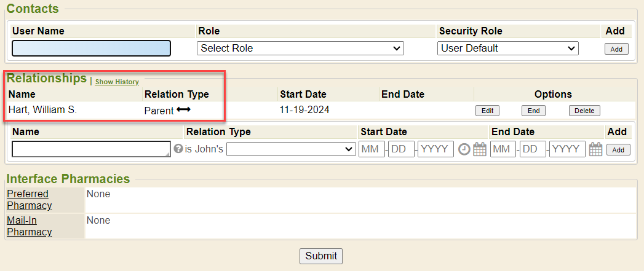Focus the User Name input field
The image size is (644, 271).
pos(91,49)
